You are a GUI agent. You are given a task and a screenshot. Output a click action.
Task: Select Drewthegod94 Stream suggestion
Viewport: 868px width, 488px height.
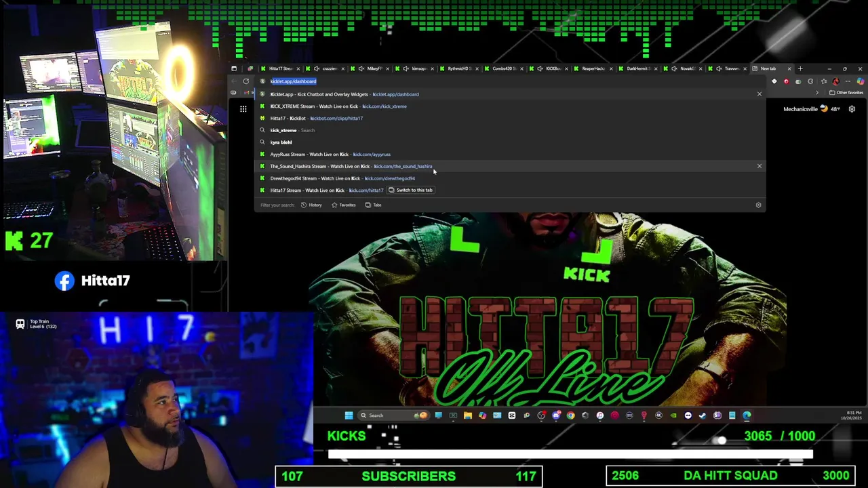[510, 178]
